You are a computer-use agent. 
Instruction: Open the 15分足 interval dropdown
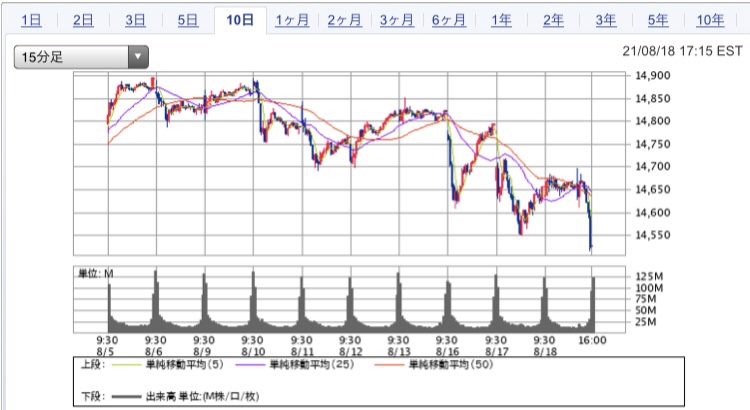(81, 57)
